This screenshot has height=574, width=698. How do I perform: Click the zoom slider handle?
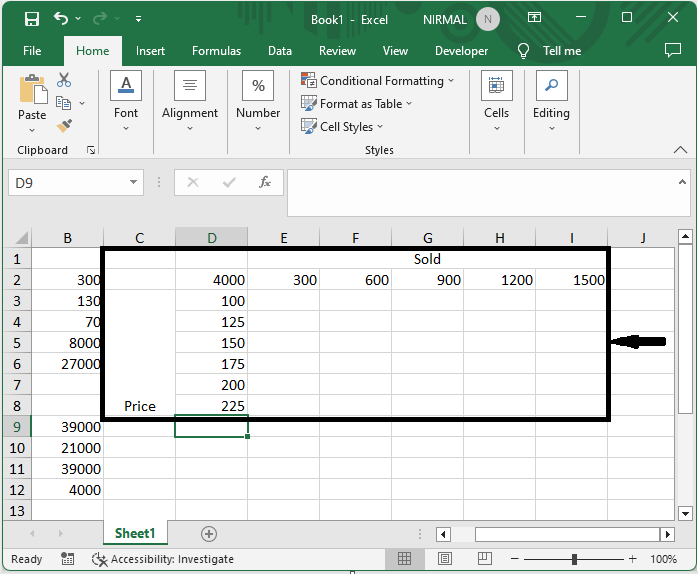[574, 559]
